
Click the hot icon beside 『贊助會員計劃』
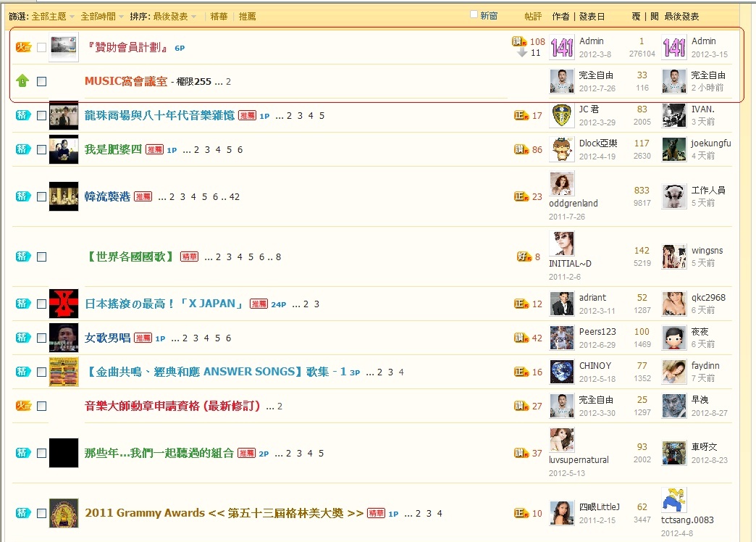point(23,47)
